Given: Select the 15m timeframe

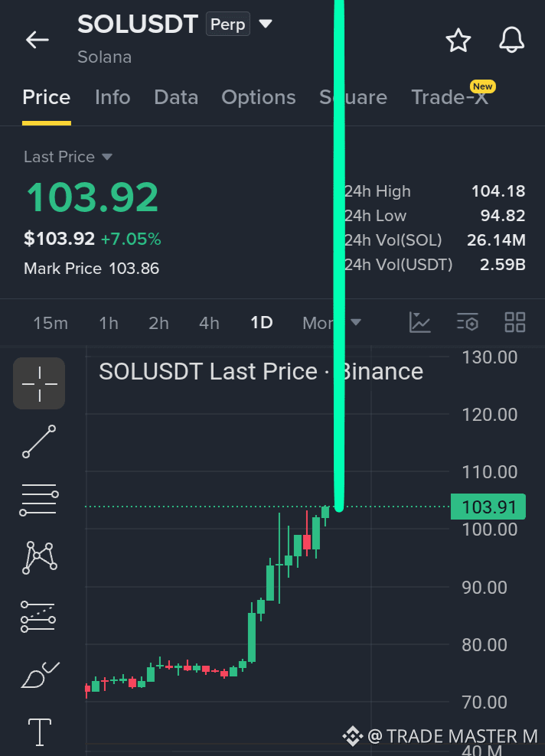Looking at the screenshot, I should 51,323.
